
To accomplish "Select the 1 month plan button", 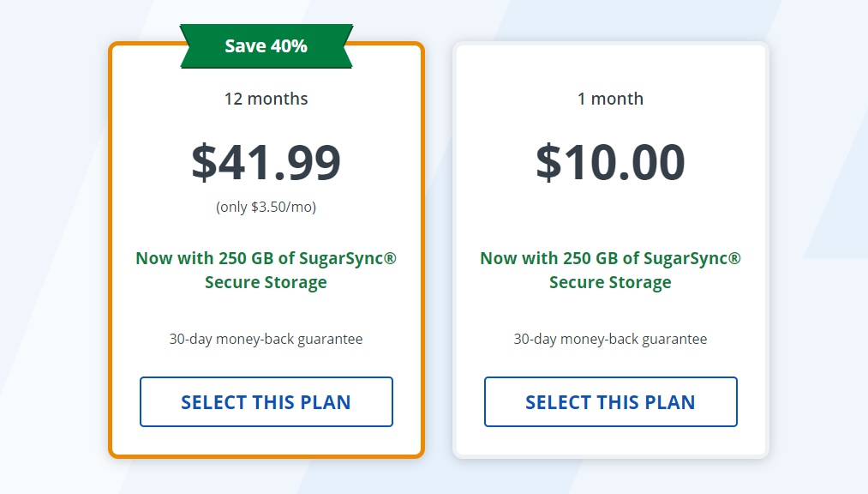I will tap(611, 401).
